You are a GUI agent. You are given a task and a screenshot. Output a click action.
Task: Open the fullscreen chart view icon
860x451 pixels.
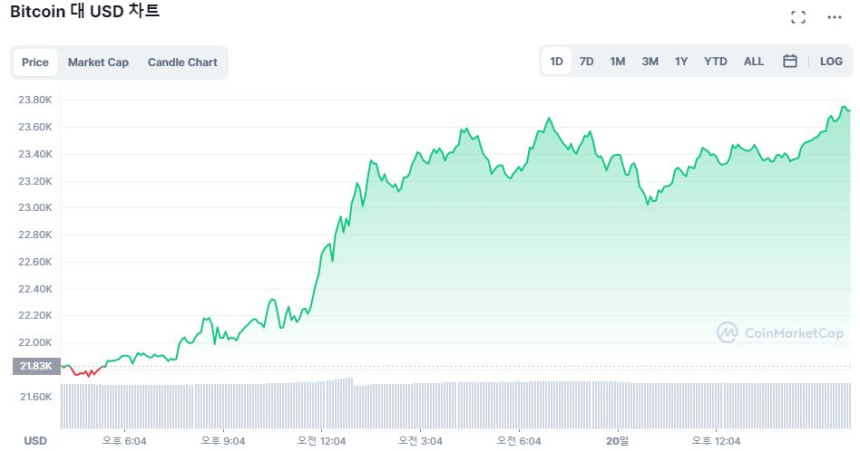click(798, 17)
